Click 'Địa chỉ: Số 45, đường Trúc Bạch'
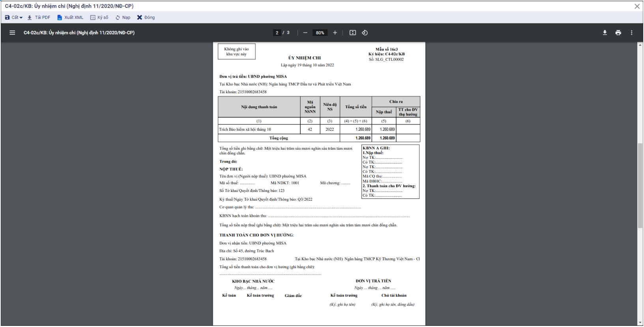Image resolution: width=644 pixels, height=327 pixels. pyautogui.click(x=247, y=251)
